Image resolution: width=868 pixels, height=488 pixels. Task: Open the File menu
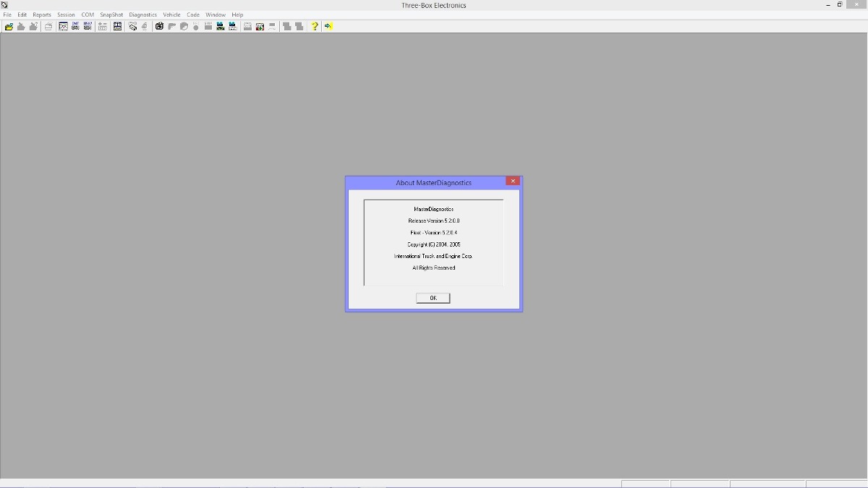click(x=7, y=14)
